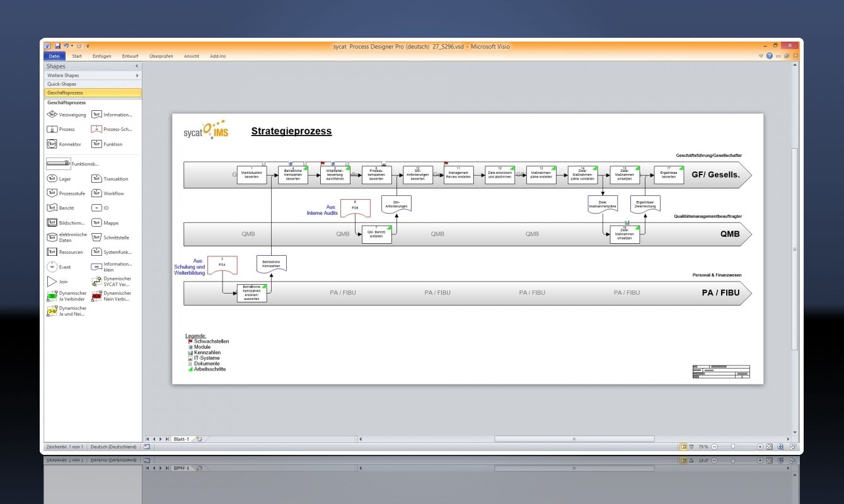Switch to the Einfügen ribbon tab
Viewport: 844px width, 504px height.
pos(101,56)
